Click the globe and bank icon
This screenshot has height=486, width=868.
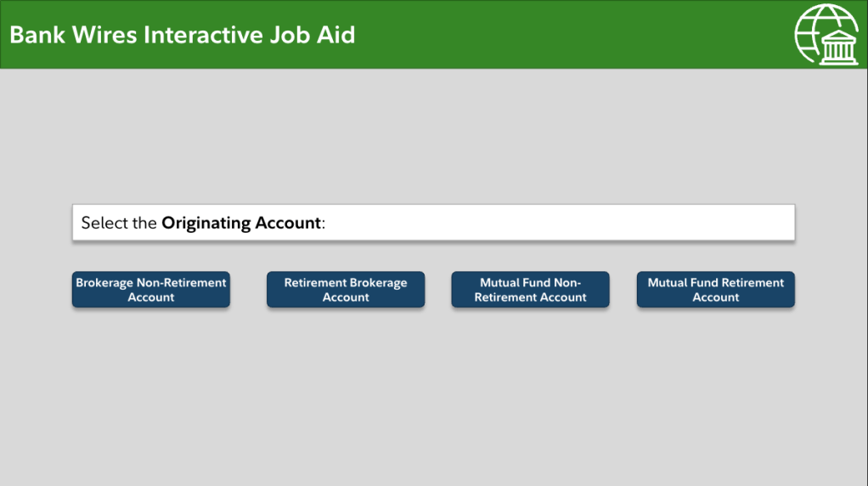[x=826, y=35]
